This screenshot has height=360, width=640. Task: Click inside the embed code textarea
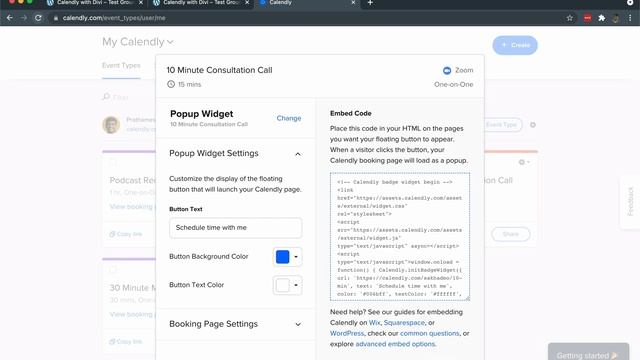coord(400,237)
